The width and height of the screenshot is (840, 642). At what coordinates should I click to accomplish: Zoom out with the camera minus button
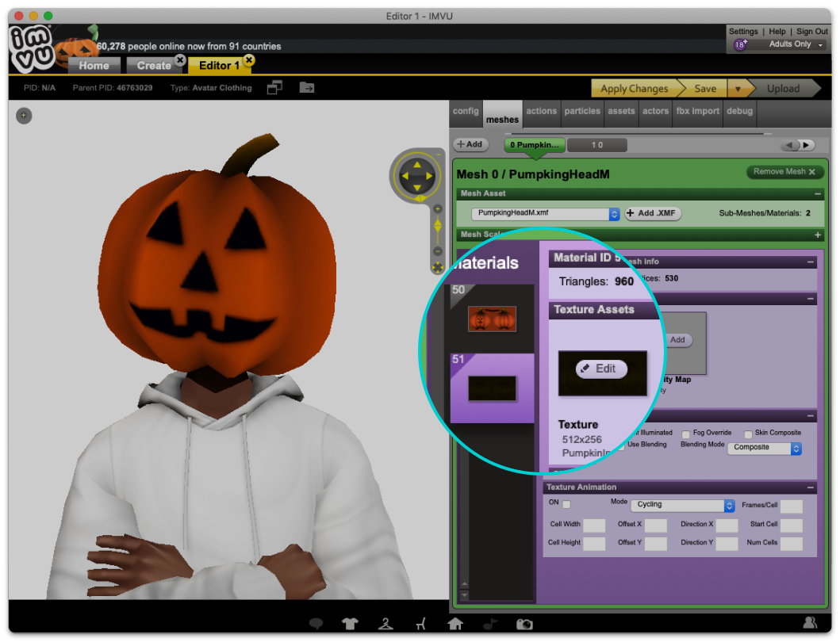pos(438,251)
